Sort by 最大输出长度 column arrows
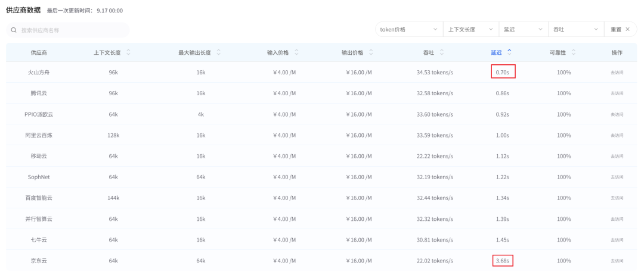Viewport: 644px width, 275px height. [218, 52]
